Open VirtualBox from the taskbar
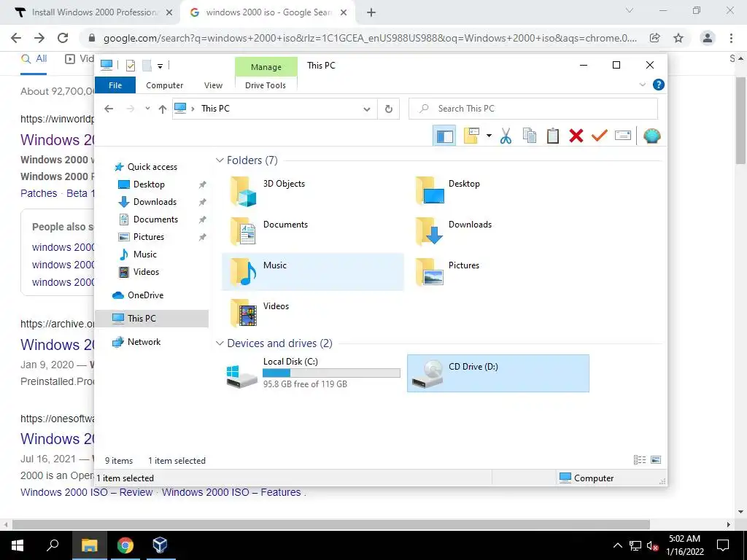747x560 pixels. 160,545
